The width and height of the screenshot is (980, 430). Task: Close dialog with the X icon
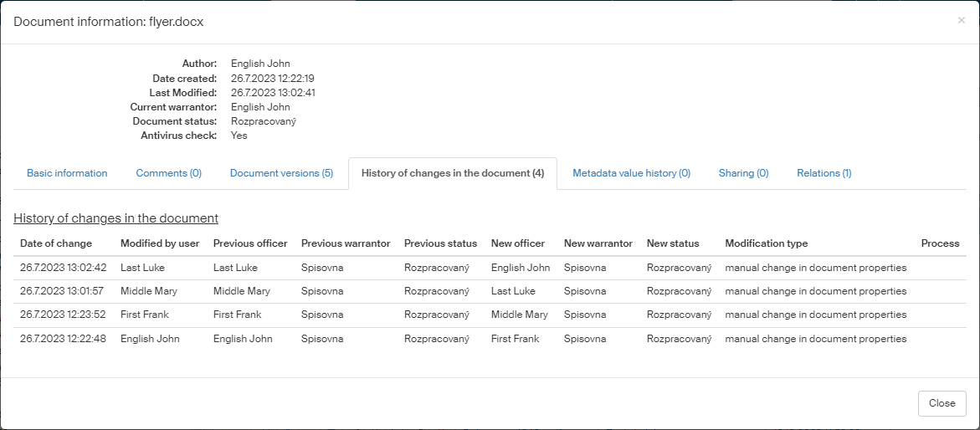[961, 20]
